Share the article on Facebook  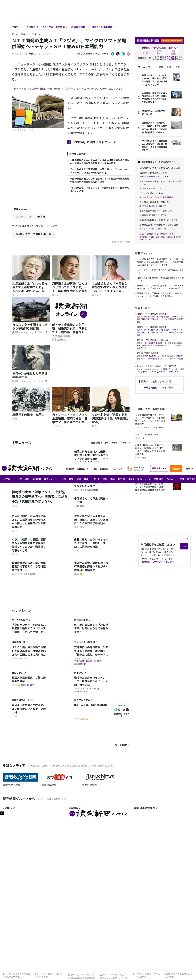[x=113, y=54]
